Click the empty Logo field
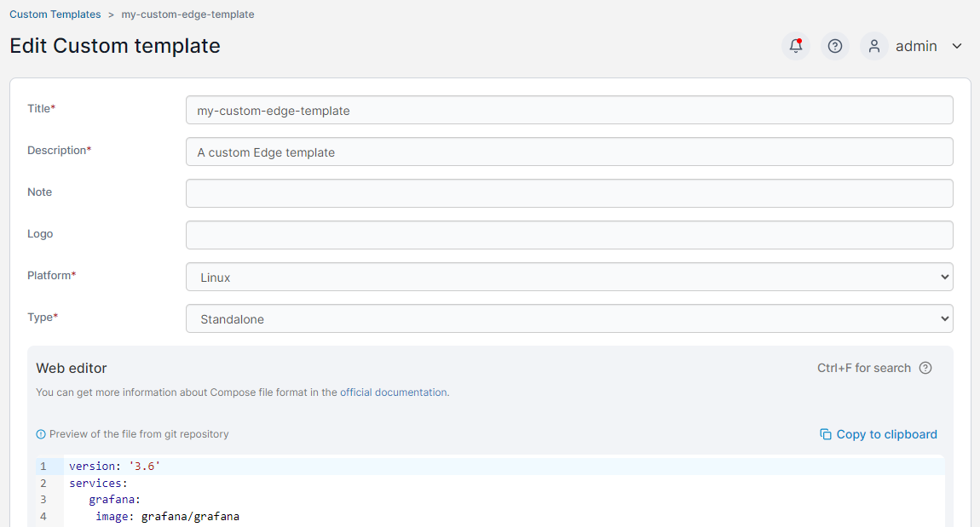Screen dimensions: 980x527 tap(569, 235)
